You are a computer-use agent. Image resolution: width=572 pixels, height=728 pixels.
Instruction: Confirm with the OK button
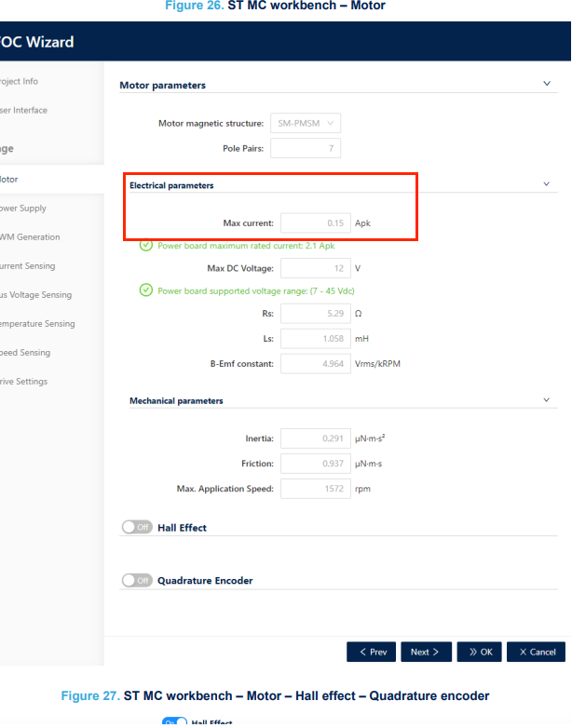click(479, 652)
